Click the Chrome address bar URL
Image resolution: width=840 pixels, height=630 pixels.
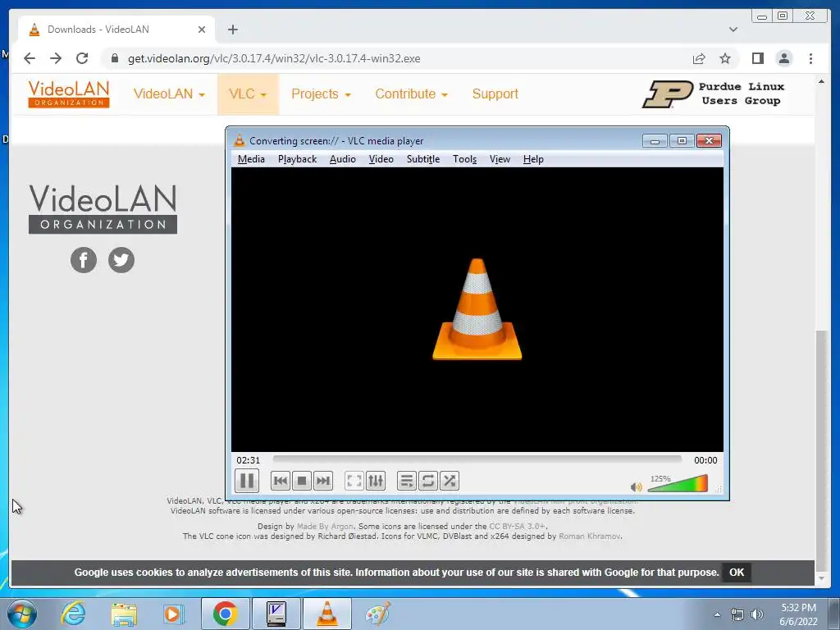coord(274,58)
